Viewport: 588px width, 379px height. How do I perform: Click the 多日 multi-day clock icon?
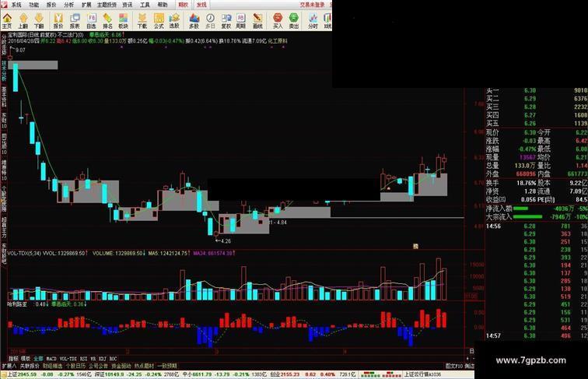tap(210, 21)
